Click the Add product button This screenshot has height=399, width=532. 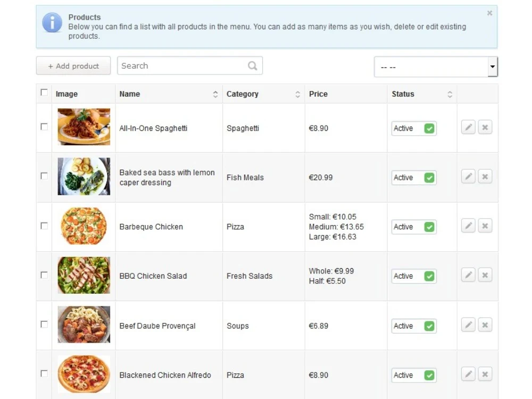73,65
